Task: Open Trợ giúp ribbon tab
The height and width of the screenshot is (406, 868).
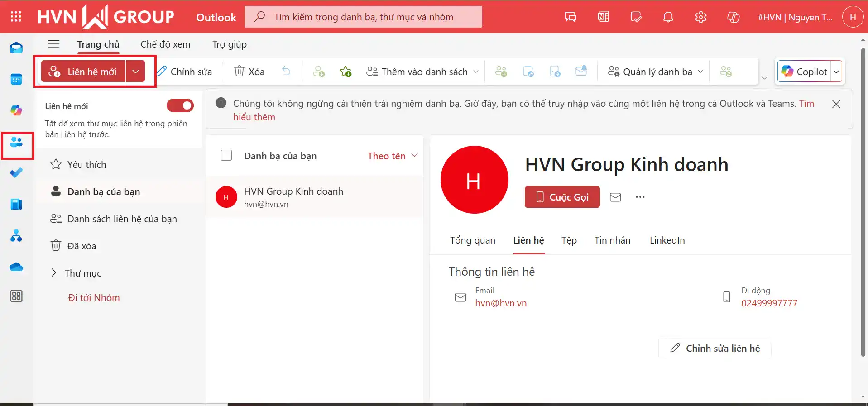Action: pyautogui.click(x=230, y=44)
